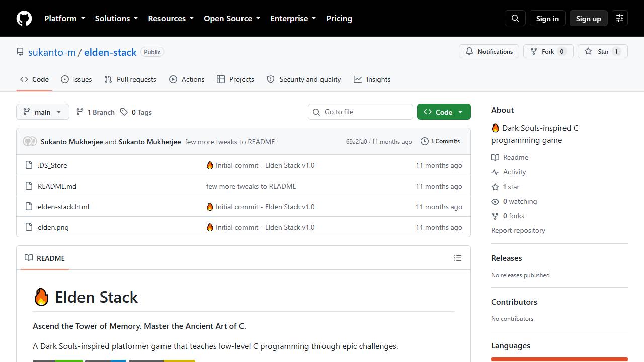Viewport: 644px width, 362px height.
Task: Open the elden-stack.html file
Action: pyautogui.click(x=63, y=207)
